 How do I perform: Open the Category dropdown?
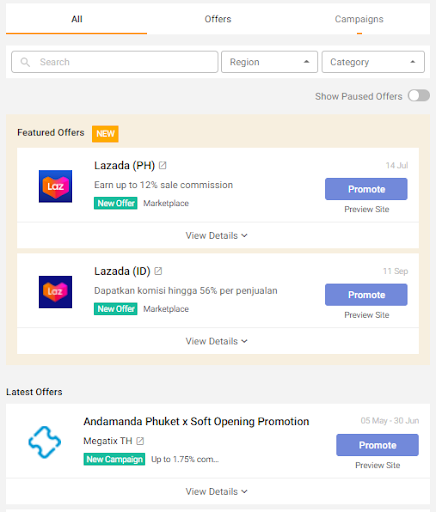point(373,62)
